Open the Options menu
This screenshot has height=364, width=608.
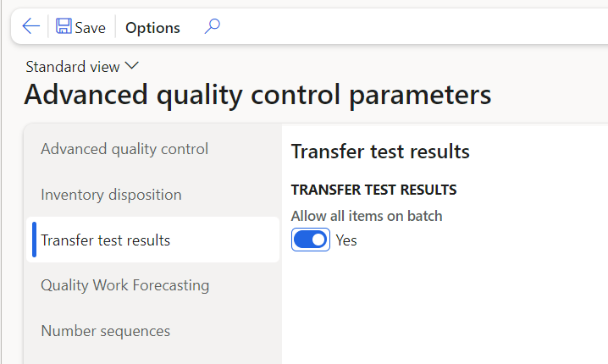[152, 28]
